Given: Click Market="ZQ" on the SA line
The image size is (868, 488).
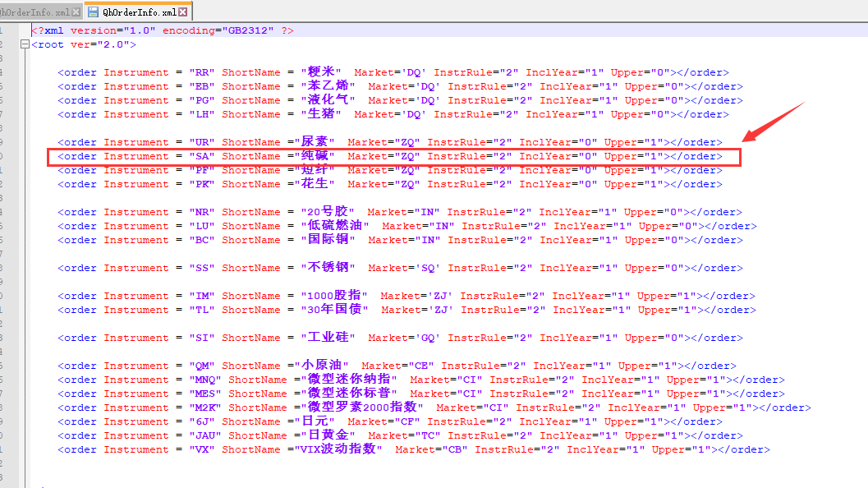Looking at the screenshot, I should tap(383, 156).
